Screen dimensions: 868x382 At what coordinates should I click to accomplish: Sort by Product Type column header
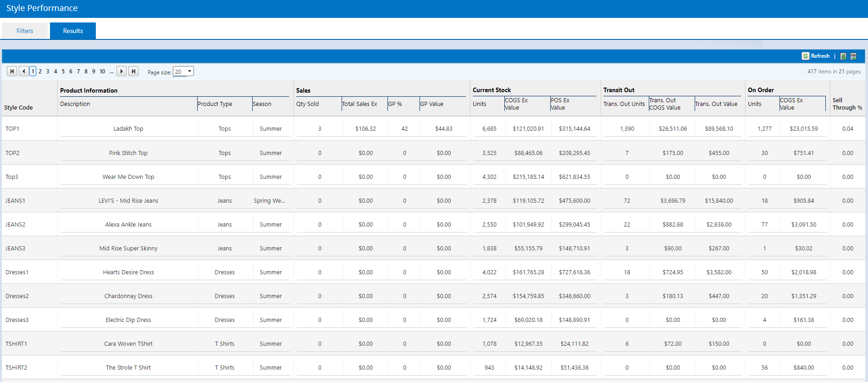point(215,104)
